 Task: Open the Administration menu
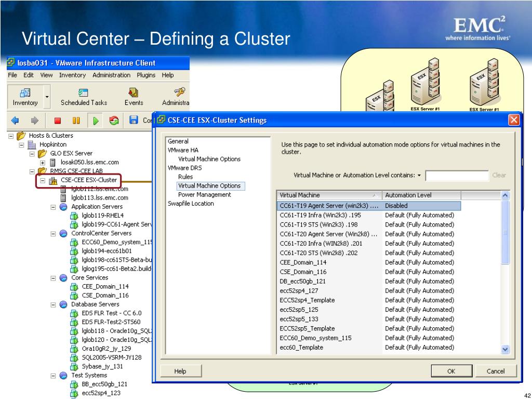pos(111,75)
